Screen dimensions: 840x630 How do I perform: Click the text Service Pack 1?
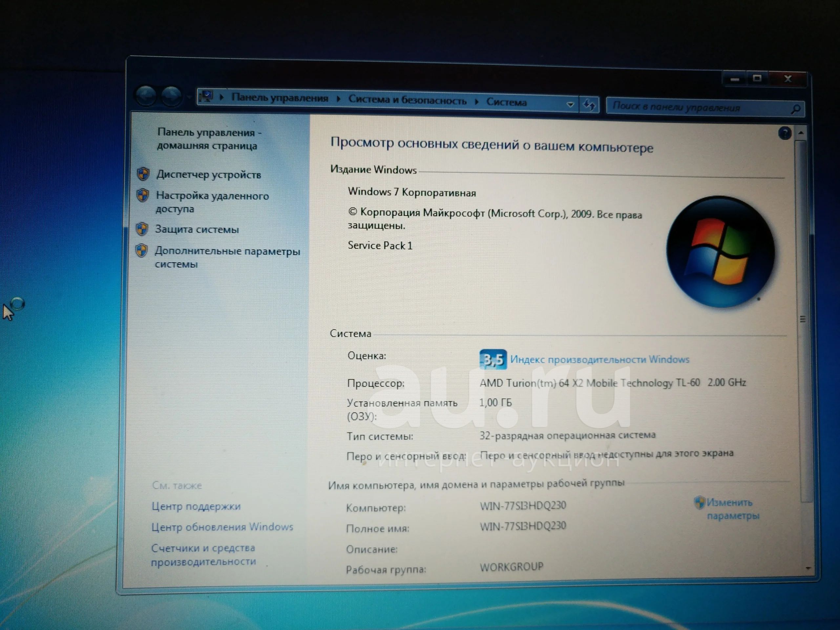(x=380, y=245)
